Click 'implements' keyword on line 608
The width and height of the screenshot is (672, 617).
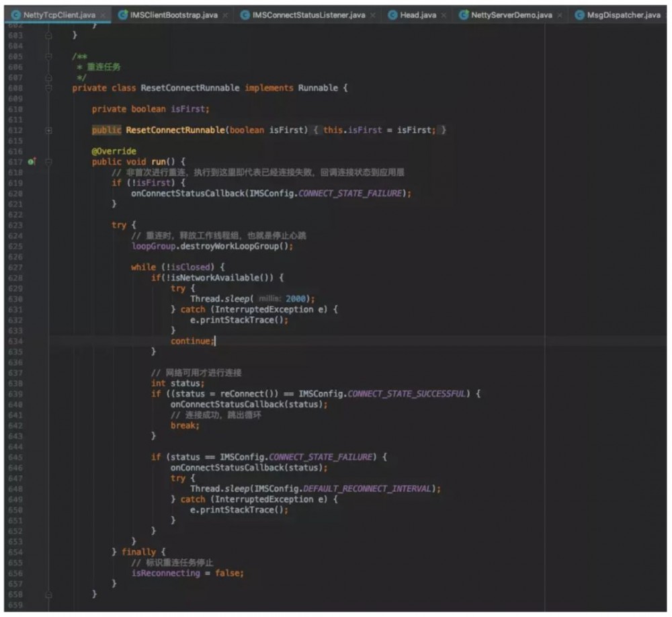coord(269,88)
